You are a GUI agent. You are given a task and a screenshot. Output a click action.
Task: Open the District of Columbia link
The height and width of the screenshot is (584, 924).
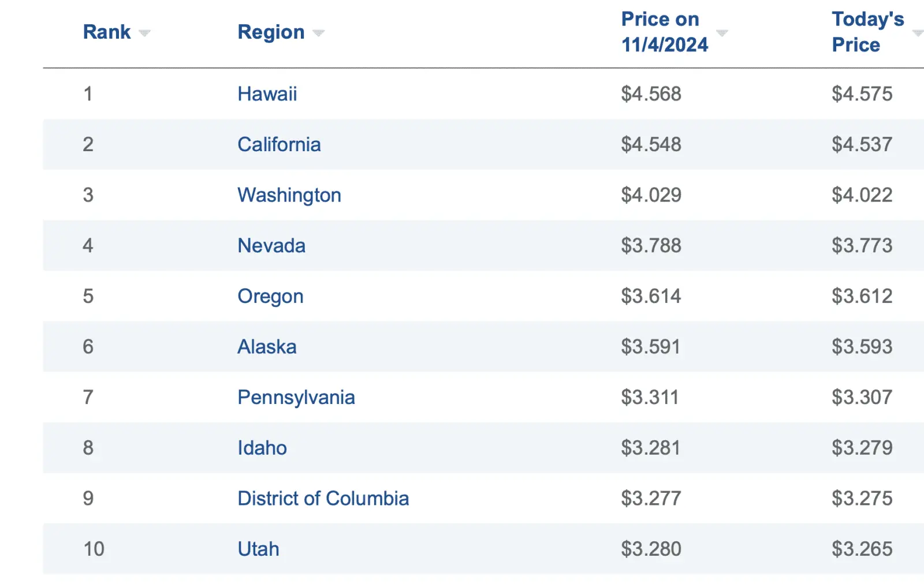323,499
